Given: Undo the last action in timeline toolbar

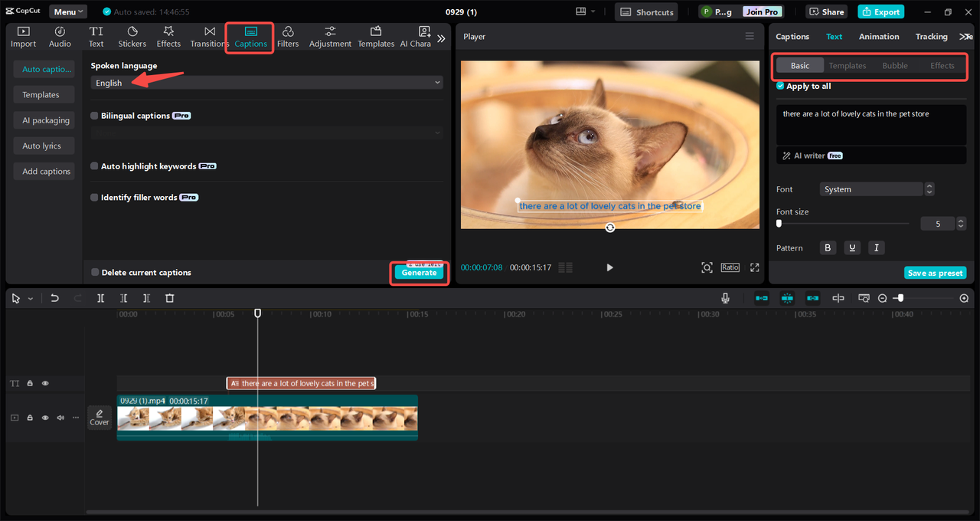Looking at the screenshot, I should point(54,298).
